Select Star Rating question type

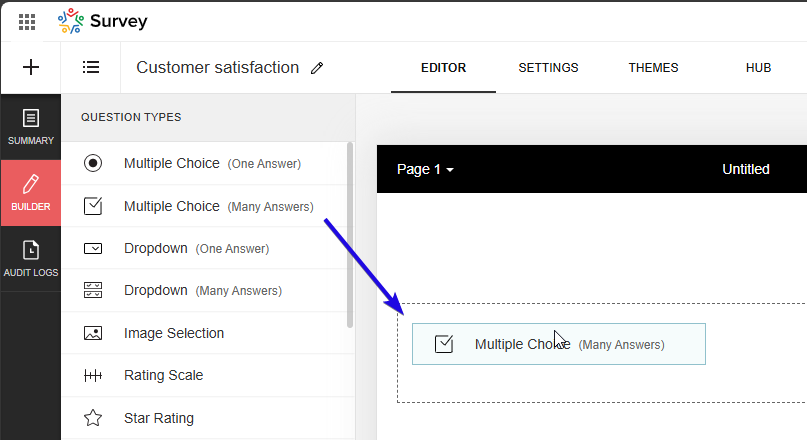click(159, 418)
